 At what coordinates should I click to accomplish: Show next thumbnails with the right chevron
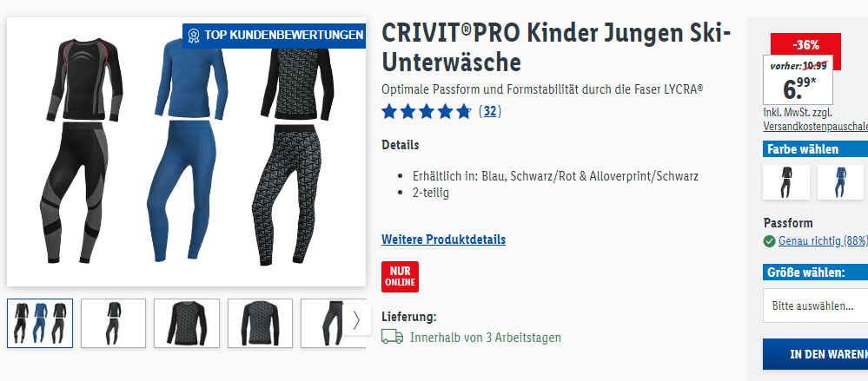click(356, 320)
